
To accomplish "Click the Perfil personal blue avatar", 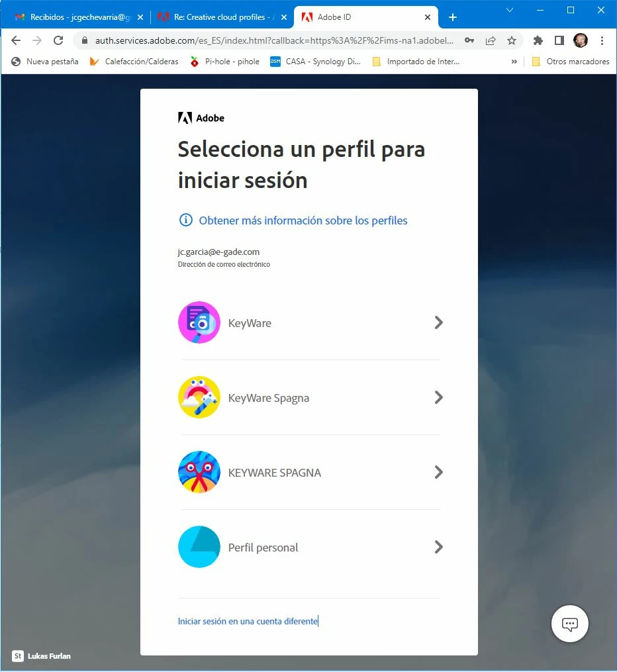I will coord(199,547).
